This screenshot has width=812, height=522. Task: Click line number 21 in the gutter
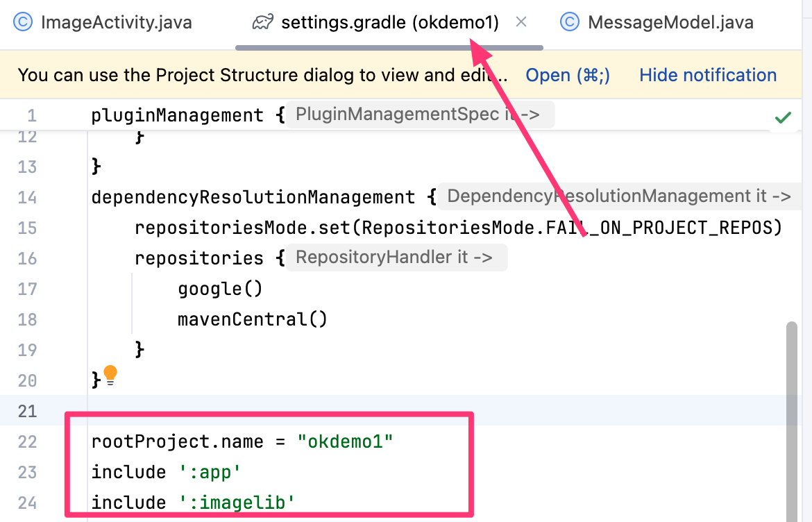[27, 411]
